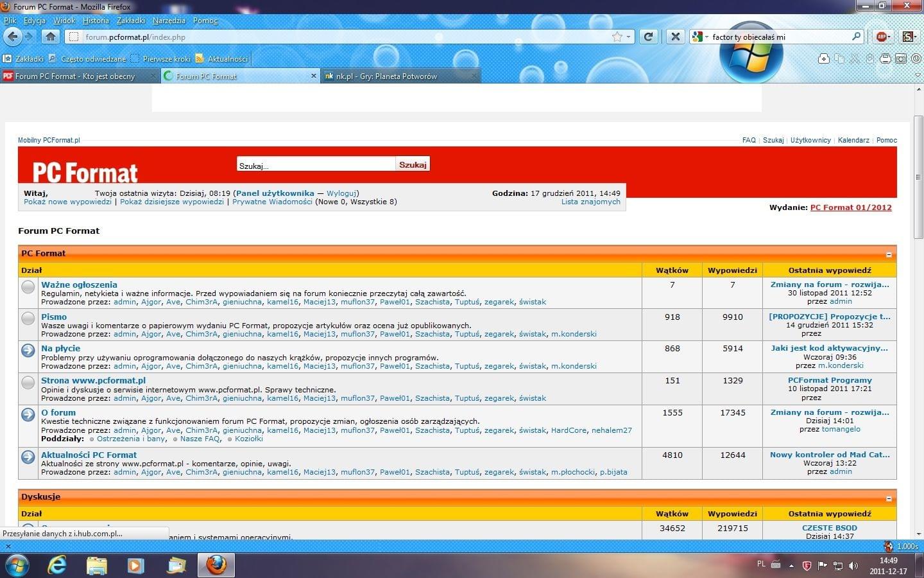
Task: Open Pokaż nowe wypowiedzi link
Action: [x=67, y=202]
